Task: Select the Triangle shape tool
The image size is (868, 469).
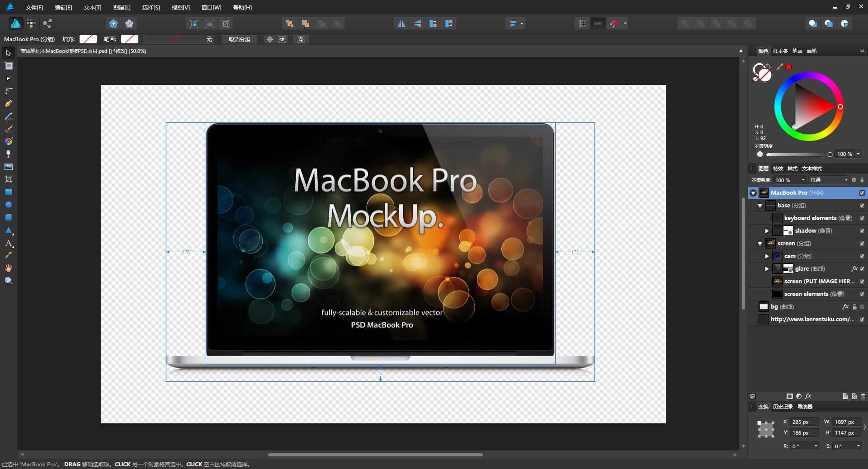Action: click(8, 230)
